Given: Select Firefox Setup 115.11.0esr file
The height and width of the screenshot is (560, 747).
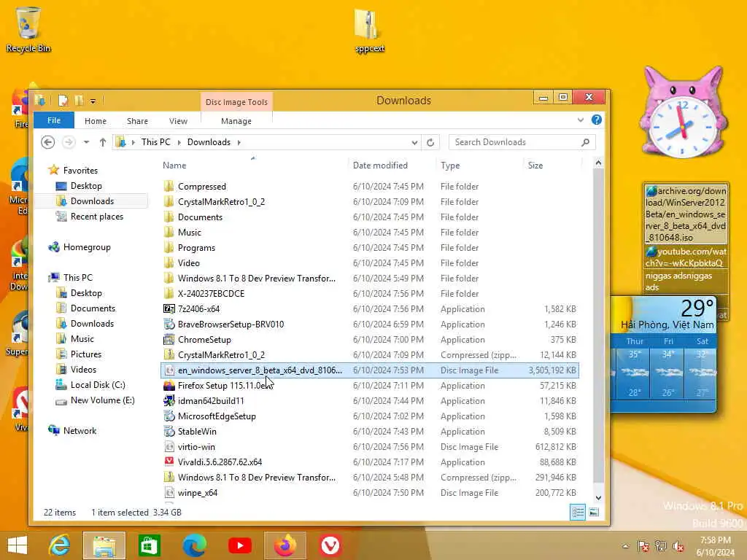Looking at the screenshot, I should coord(370,386).
